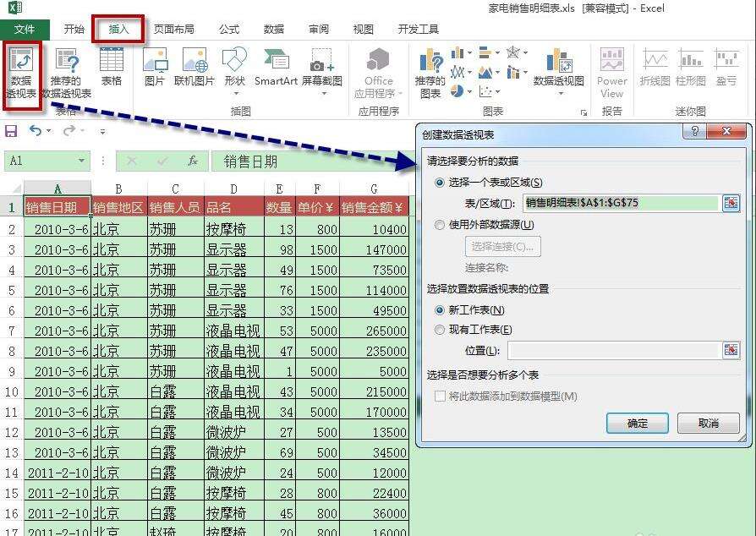756x536 pixels.
Task: Insert SmartArt graphic
Action: click(276, 67)
